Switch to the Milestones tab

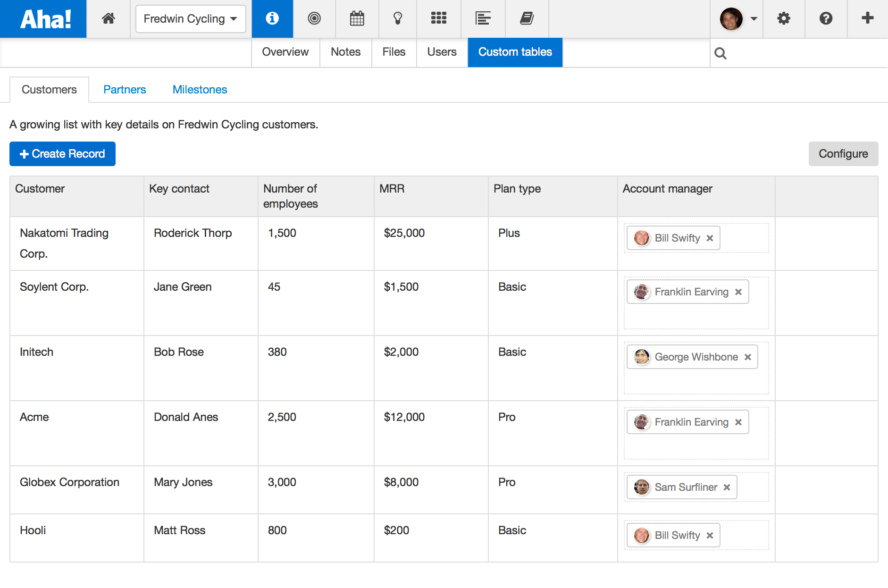pyautogui.click(x=200, y=90)
